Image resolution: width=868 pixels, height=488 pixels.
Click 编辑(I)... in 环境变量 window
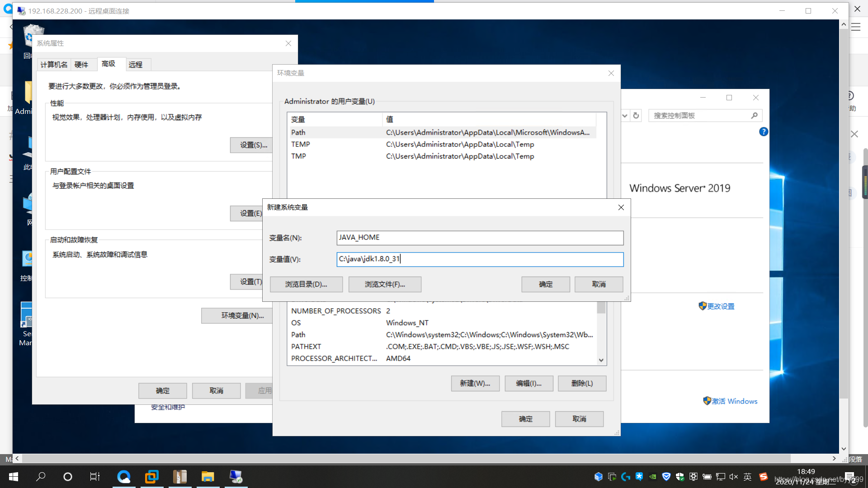pos(529,383)
